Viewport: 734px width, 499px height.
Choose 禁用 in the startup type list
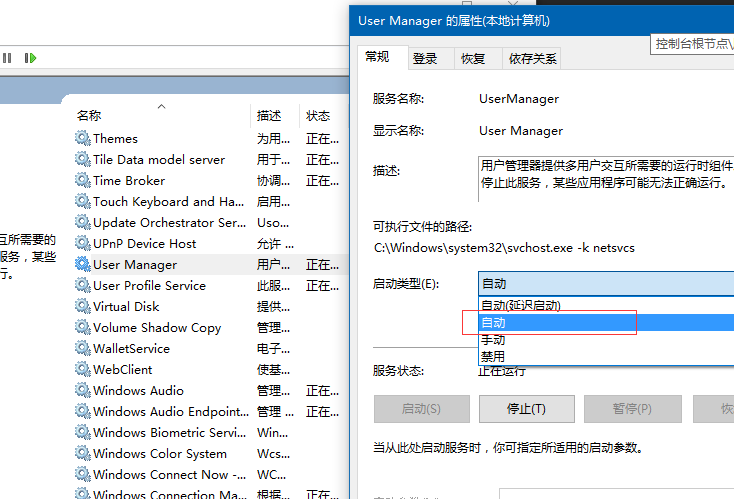[x=493, y=356]
